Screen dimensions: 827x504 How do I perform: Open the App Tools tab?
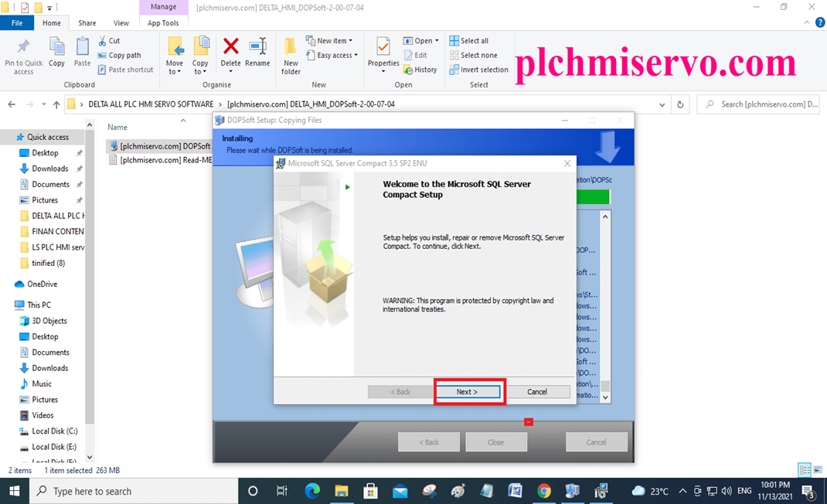pyautogui.click(x=163, y=22)
